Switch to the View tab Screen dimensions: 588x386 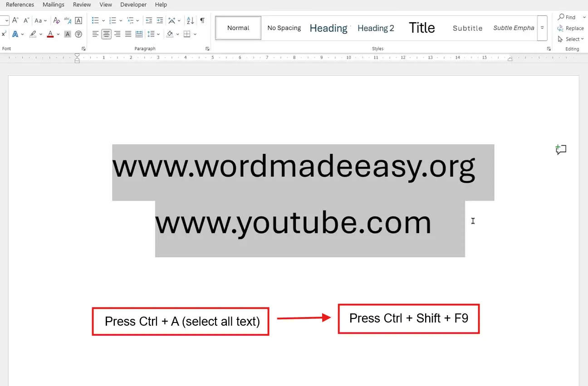[x=106, y=5]
